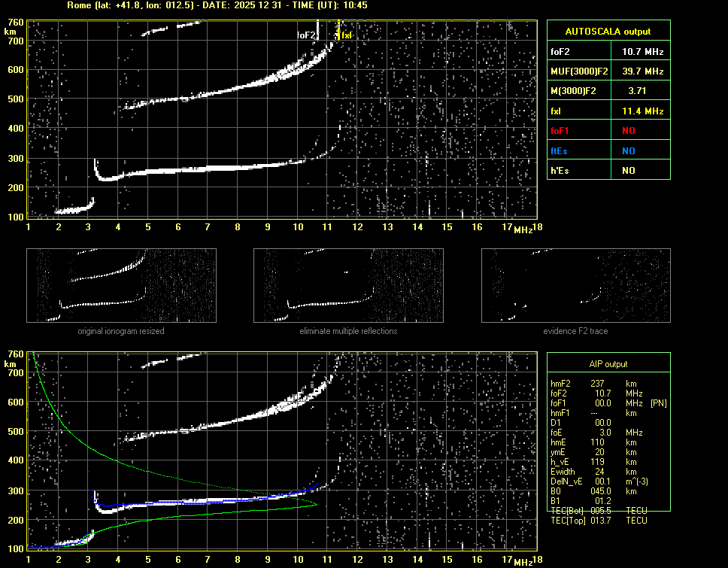Click the MUF(3000)F2 value 39.7 MHz
728x568 pixels.
click(642, 71)
